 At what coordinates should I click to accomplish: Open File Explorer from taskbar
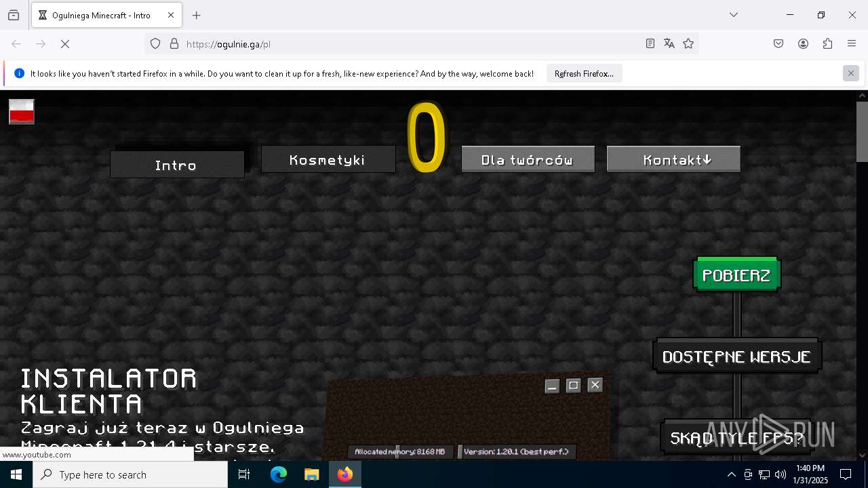pos(311,474)
